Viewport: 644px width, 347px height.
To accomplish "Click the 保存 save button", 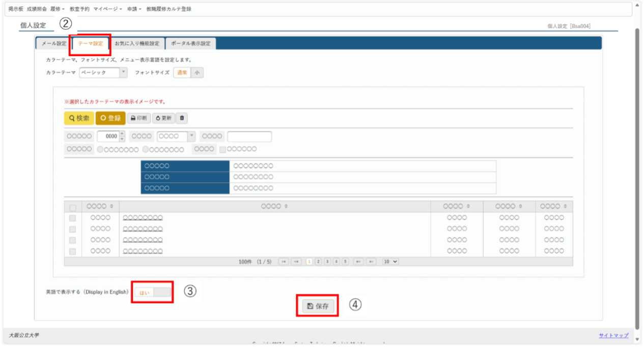I will pyautogui.click(x=319, y=306).
